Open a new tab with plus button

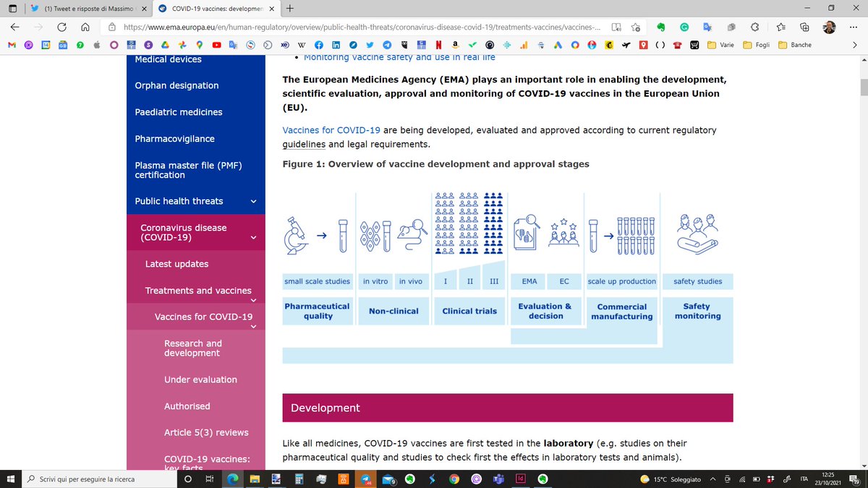click(x=289, y=9)
